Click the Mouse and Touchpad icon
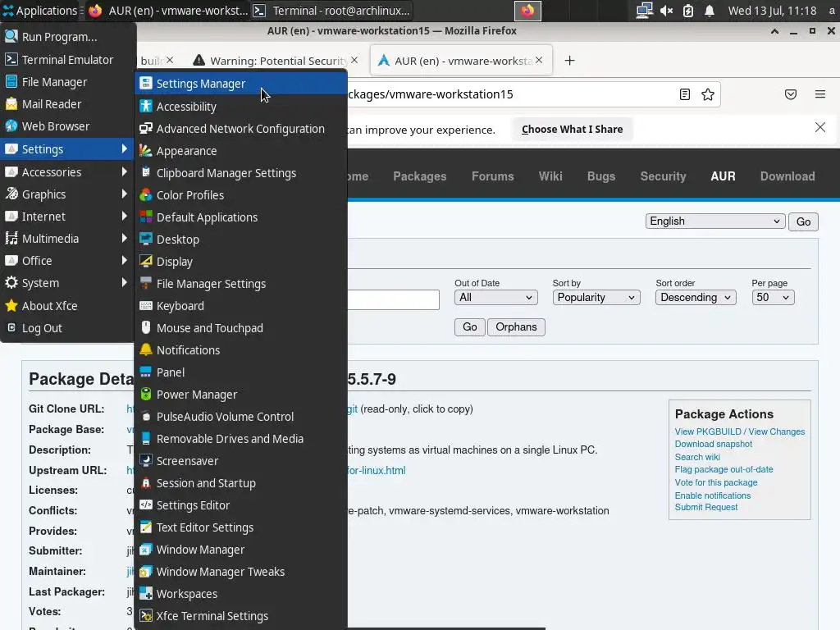The width and height of the screenshot is (840, 630). pyautogui.click(x=146, y=328)
